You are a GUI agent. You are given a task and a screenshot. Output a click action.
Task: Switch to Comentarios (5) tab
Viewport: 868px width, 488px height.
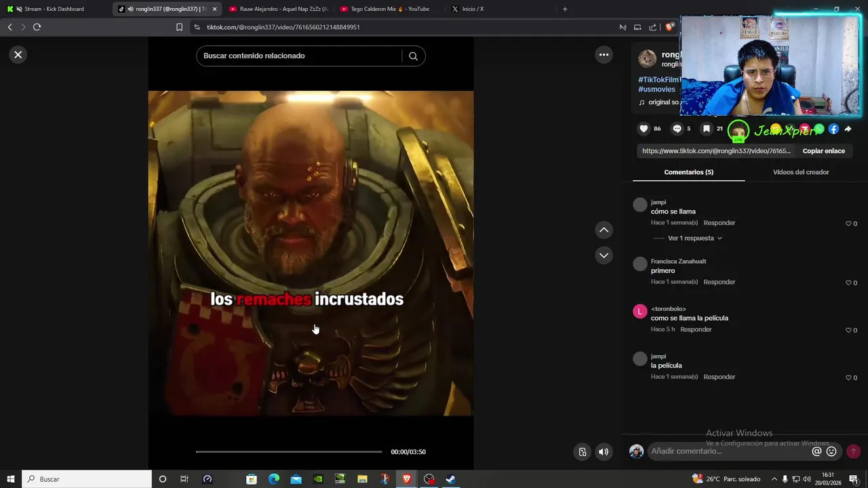click(688, 172)
